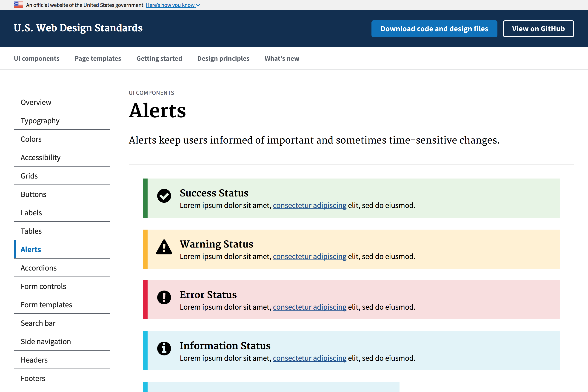Click the View on GitHub button
Viewport: 588px width, 392px height.
pos(538,29)
